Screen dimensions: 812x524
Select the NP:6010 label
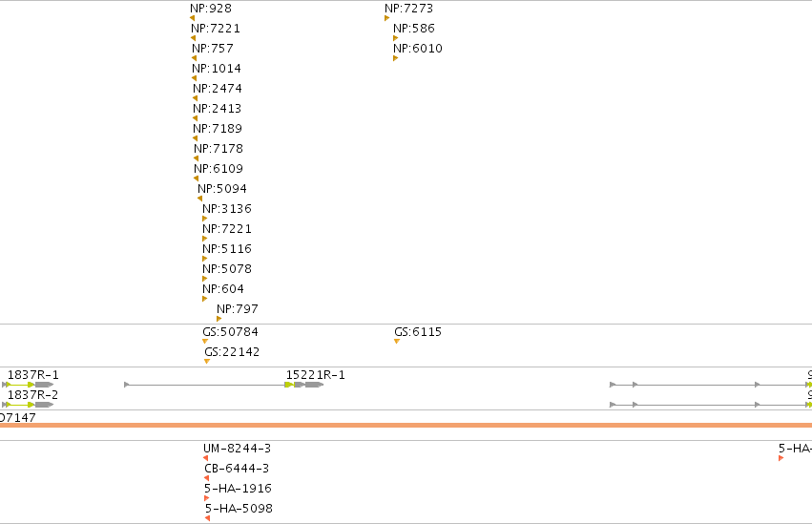(x=418, y=48)
